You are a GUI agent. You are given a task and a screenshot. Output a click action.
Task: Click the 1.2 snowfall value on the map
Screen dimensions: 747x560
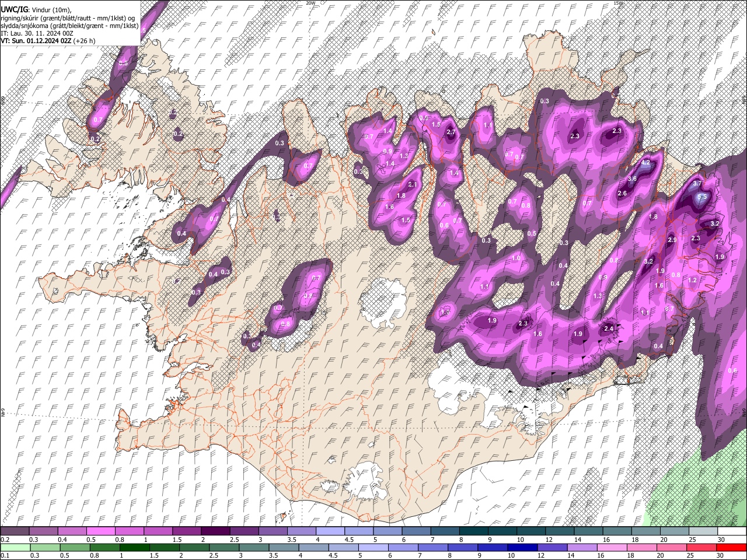[x=692, y=280]
